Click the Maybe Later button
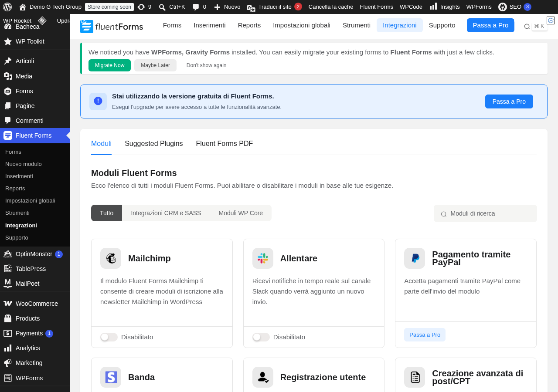This screenshot has width=558, height=392. point(155,65)
